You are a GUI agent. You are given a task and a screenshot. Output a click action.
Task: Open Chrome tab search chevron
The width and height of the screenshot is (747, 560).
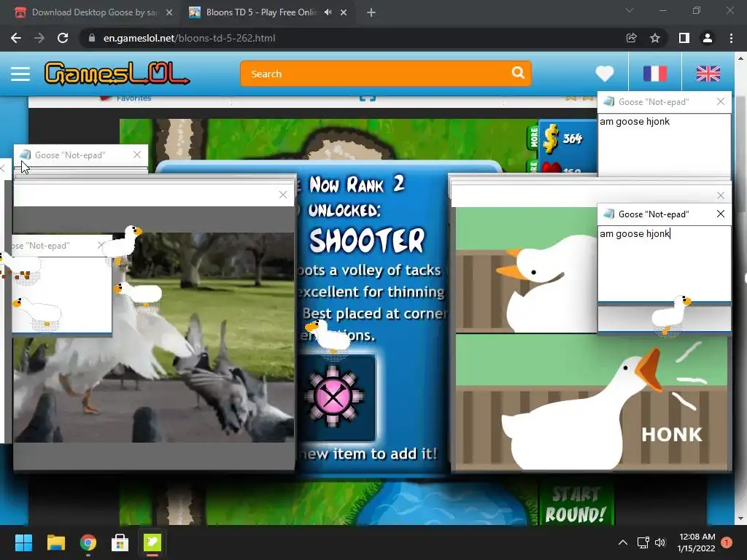pos(630,10)
